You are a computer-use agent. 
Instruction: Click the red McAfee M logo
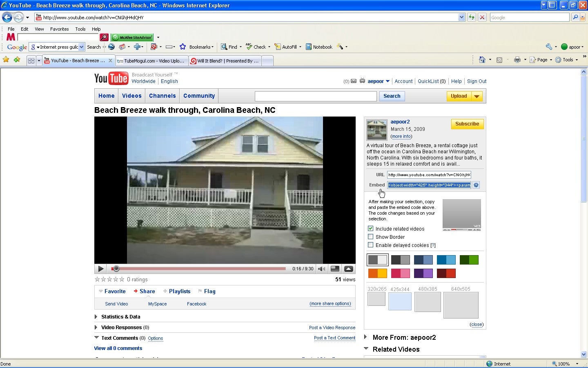click(11, 37)
